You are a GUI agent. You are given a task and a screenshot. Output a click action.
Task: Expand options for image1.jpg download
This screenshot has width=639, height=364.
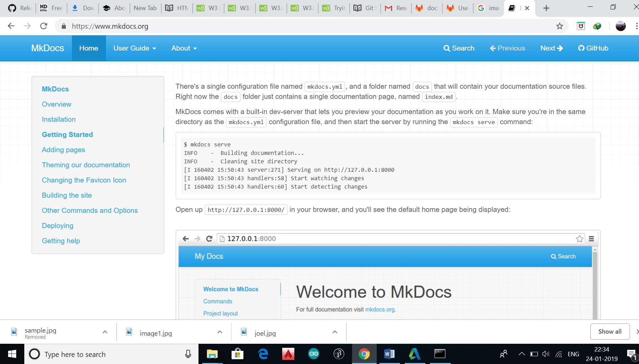[220, 332]
